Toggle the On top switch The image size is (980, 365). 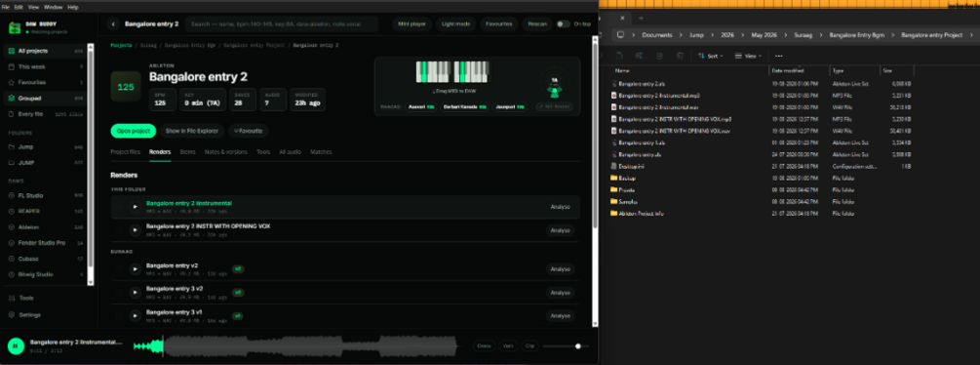coord(563,24)
